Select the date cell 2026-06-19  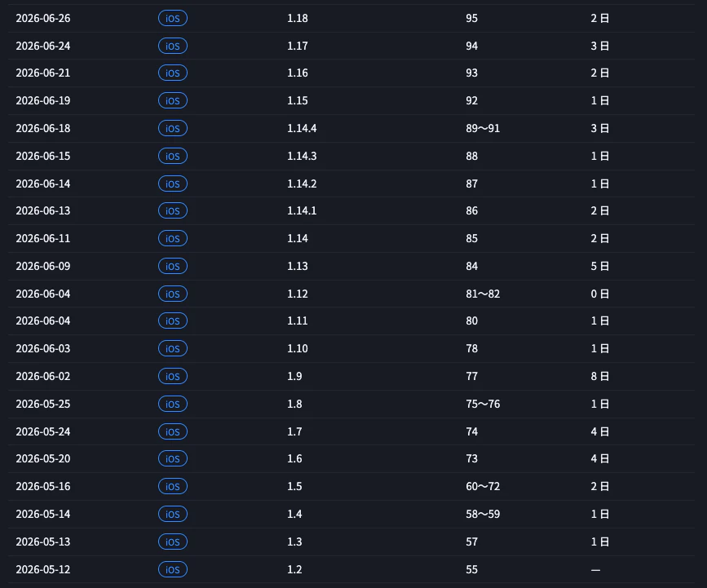tap(43, 101)
